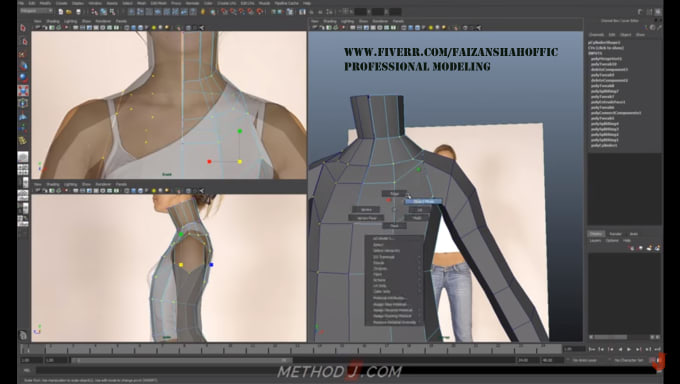Play animation forwards
Screen dimensions: 680x384
(630, 349)
